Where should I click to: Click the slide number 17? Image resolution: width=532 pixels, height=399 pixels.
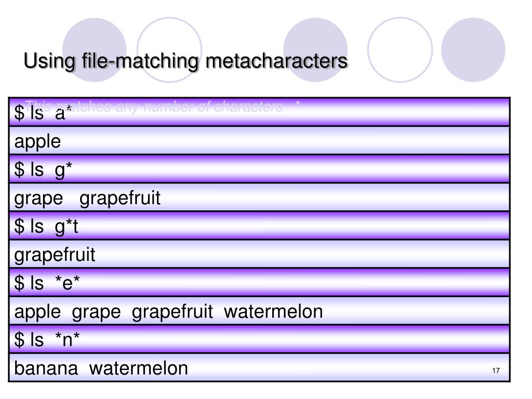(496, 370)
